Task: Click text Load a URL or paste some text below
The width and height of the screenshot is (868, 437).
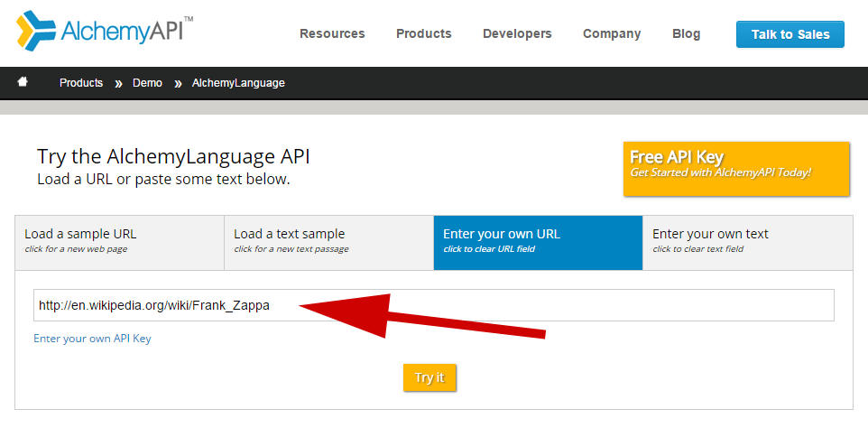Action: click(x=163, y=180)
